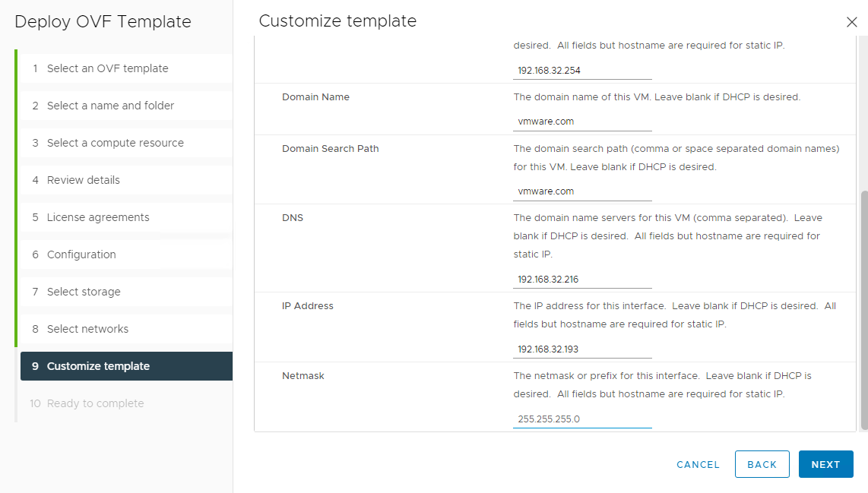Edit the DNS field containing 192.168.32.216
868x493 pixels.
582,278
